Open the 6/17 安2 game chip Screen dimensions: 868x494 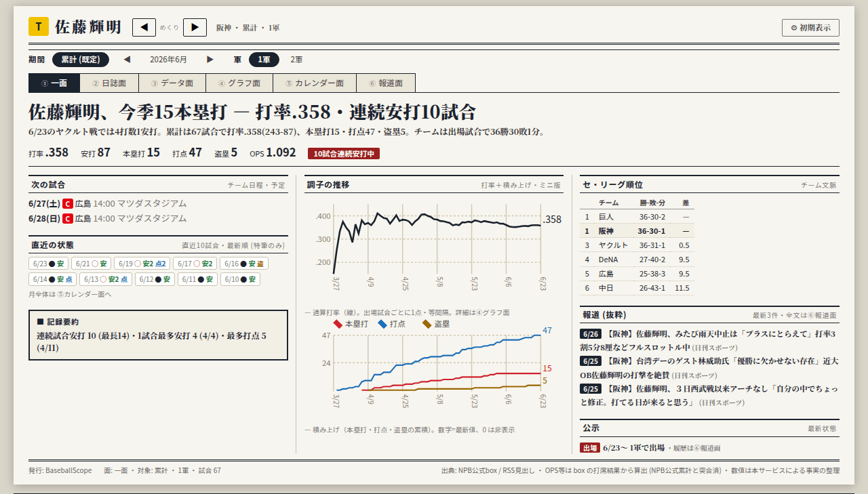[195, 264]
